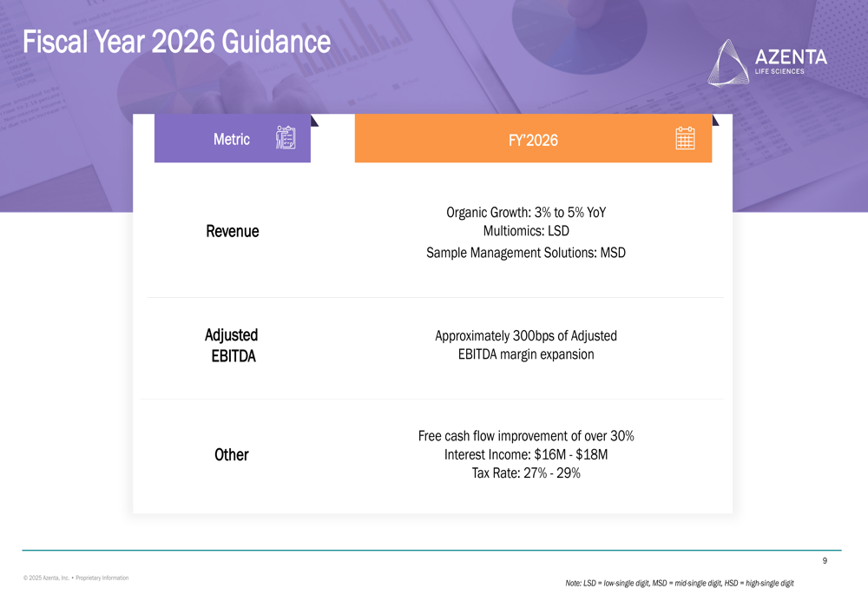The image size is (868, 595).
Task: Click the Tax Rate 27% - 29% line
Action: pyautogui.click(x=525, y=473)
